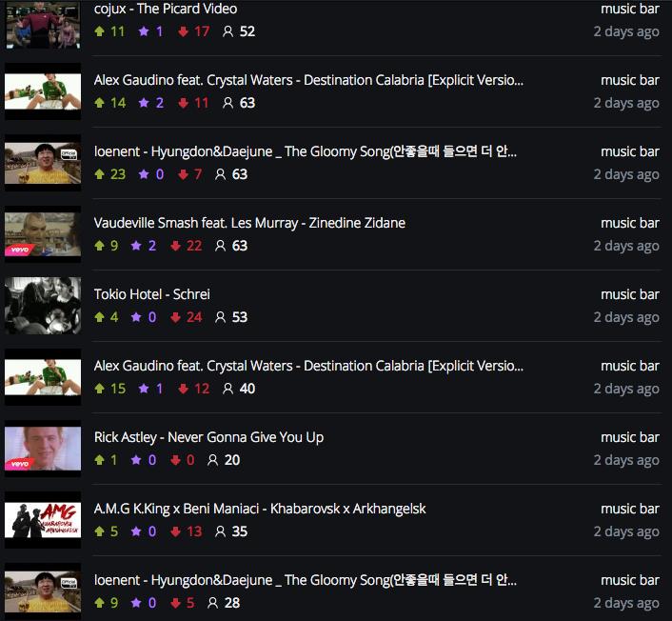This screenshot has height=621, width=672.
Task: Click star icon on Alex Gaudino entry with 14 upvotes
Action: [x=145, y=103]
